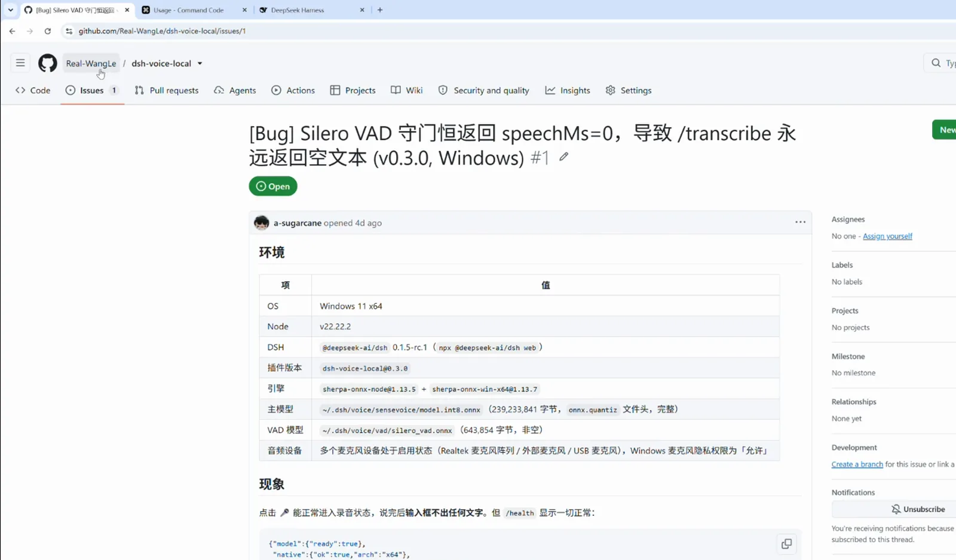The width and height of the screenshot is (956, 560).
Task: Open the dsh-voice-local repository link
Action: 161,63
